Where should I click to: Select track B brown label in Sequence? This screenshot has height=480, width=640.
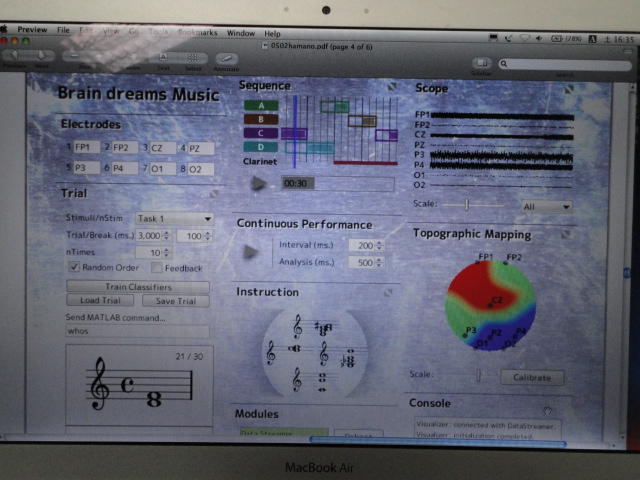[x=261, y=119]
